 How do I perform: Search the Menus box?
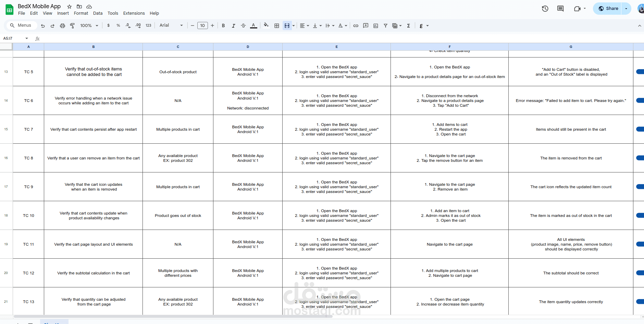21,25
